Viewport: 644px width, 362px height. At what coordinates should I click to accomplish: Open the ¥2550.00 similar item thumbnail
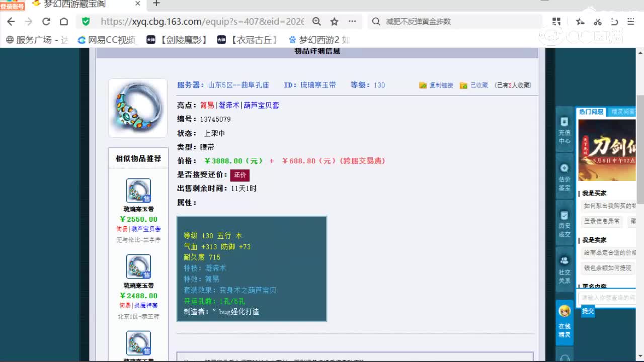tap(138, 191)
